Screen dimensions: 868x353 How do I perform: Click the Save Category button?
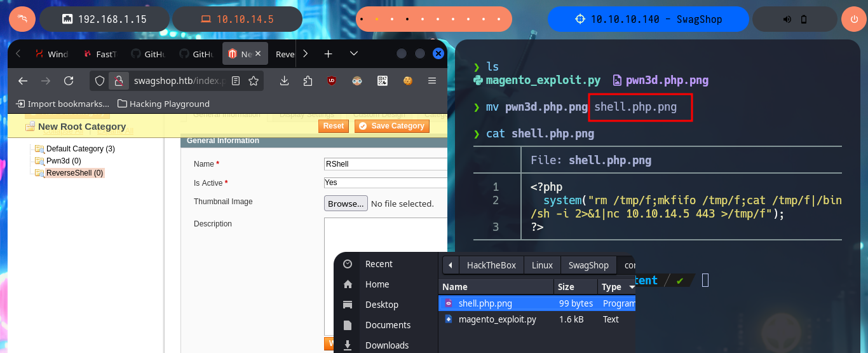coord(391,126)
